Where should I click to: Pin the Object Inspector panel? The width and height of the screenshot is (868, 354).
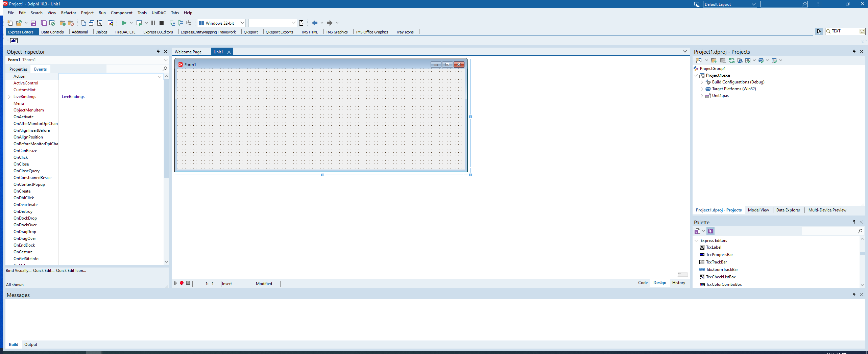tap(158, 51)
